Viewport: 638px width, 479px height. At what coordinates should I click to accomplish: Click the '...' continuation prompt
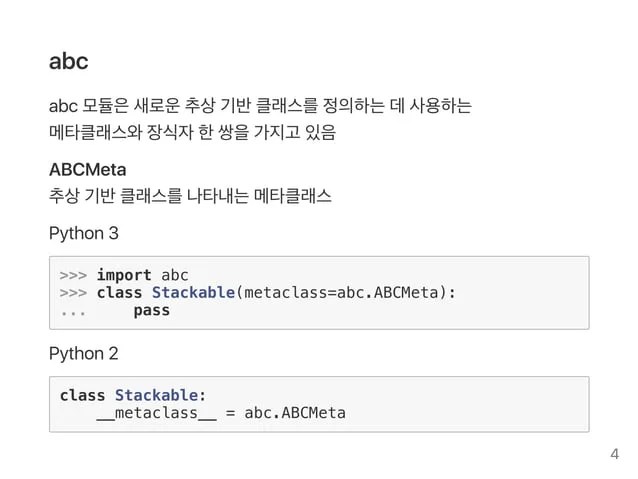coord(73,313)
